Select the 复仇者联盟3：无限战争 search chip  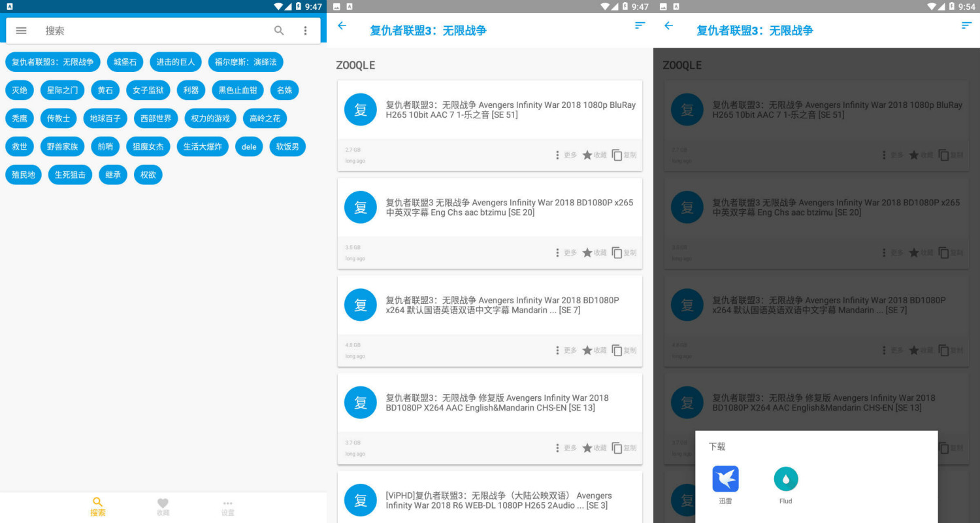coord(52,61)
